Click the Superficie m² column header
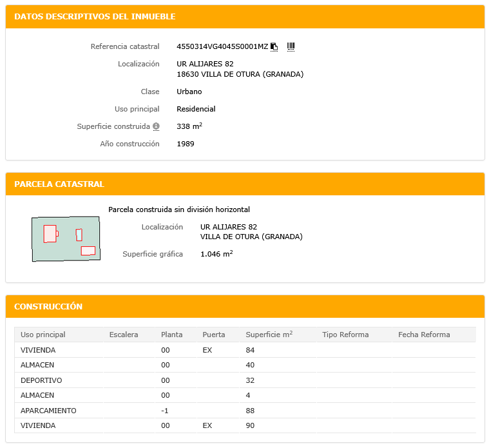 pos(269,335)
